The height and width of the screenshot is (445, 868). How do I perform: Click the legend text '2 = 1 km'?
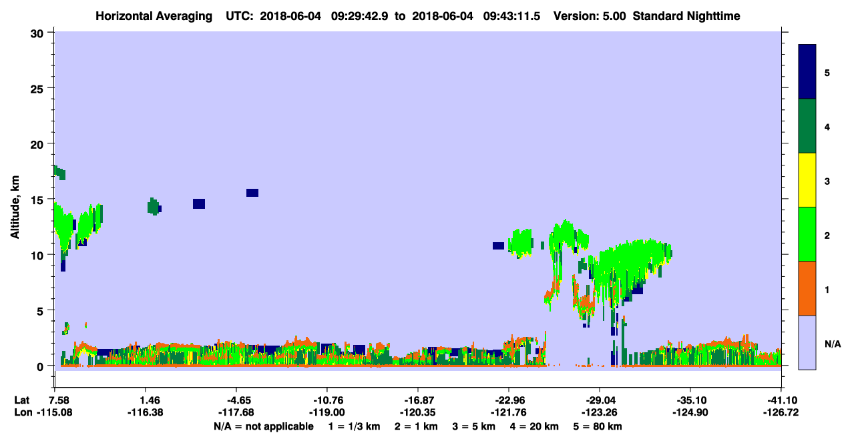pos(417,426)
